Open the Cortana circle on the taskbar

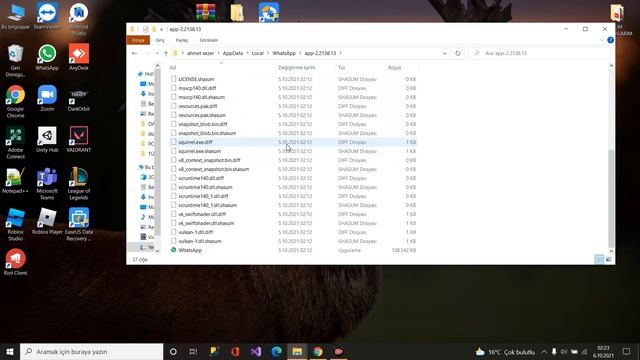[173, 351]
